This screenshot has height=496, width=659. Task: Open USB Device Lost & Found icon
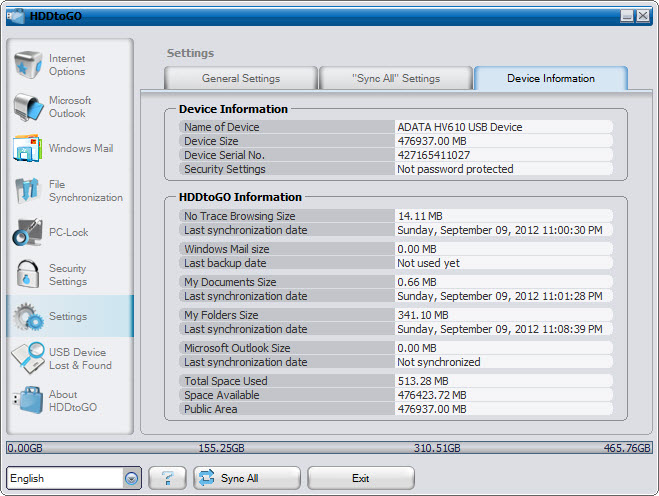[28, 358]
